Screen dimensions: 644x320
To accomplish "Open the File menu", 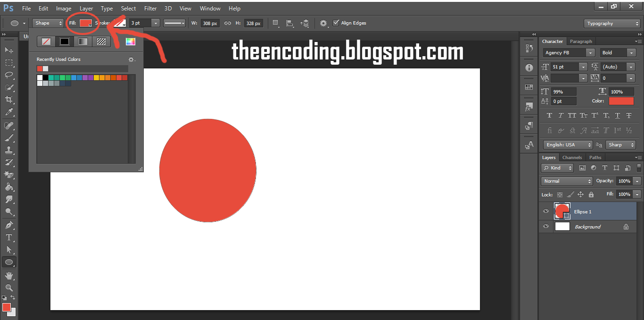I will [26, 8].
